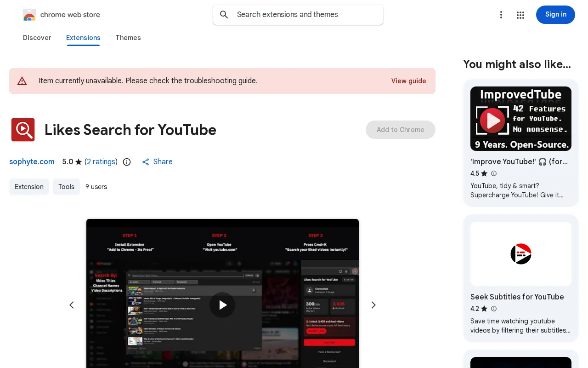588x368 pixels.
Task: Click the Likes Search for YouTube icon
Action: click(23, 130)
